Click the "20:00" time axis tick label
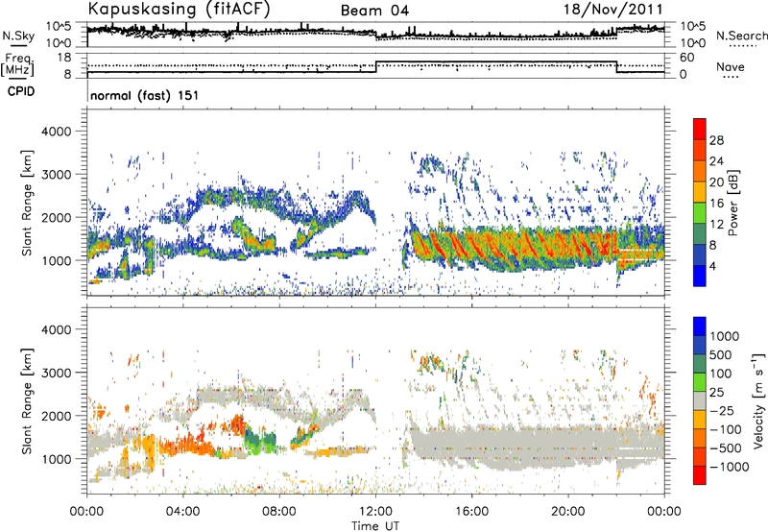Image resolution: width=768 pixels, height=532 pixels. (567, 512)
